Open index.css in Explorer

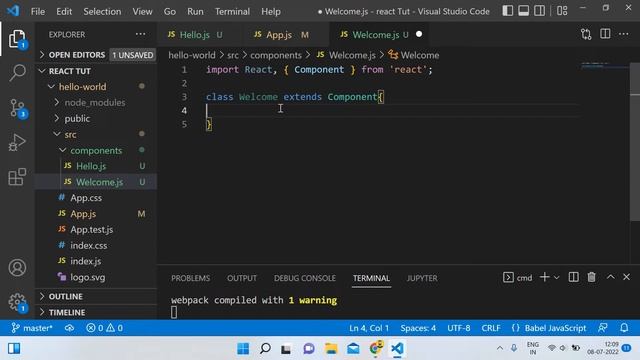(x=96, y=245)
